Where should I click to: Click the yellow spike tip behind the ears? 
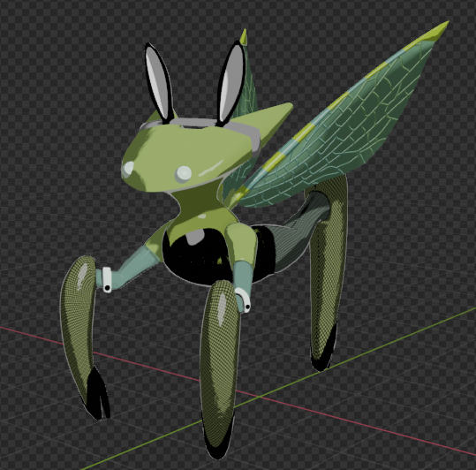point(244,37)
